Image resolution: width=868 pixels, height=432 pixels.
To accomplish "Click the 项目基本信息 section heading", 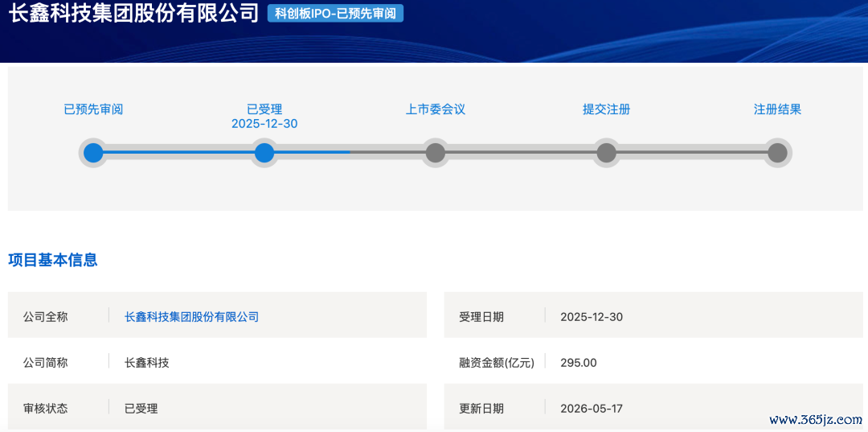I will coord(52,260).
